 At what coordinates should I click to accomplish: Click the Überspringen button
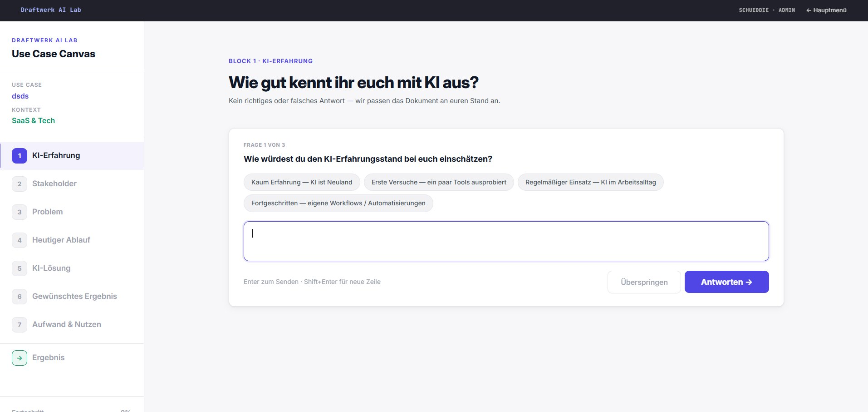(x=644, y=282)
